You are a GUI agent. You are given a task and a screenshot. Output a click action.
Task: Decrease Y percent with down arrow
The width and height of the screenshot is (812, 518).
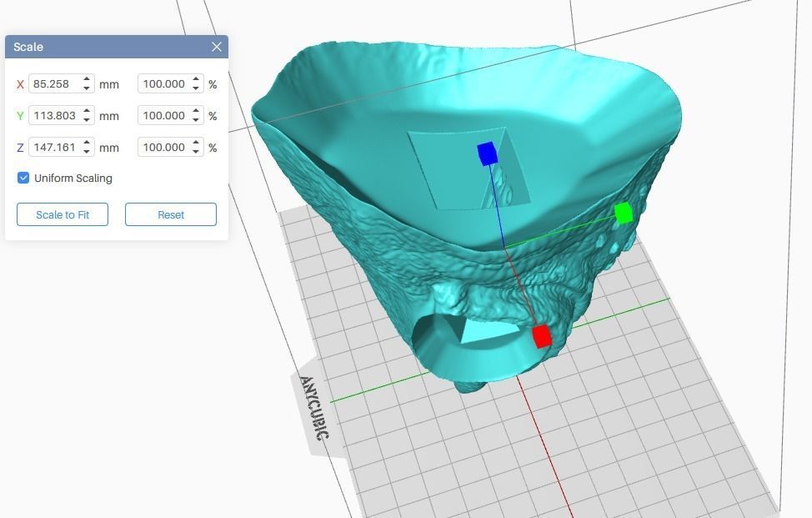(196, 120)
